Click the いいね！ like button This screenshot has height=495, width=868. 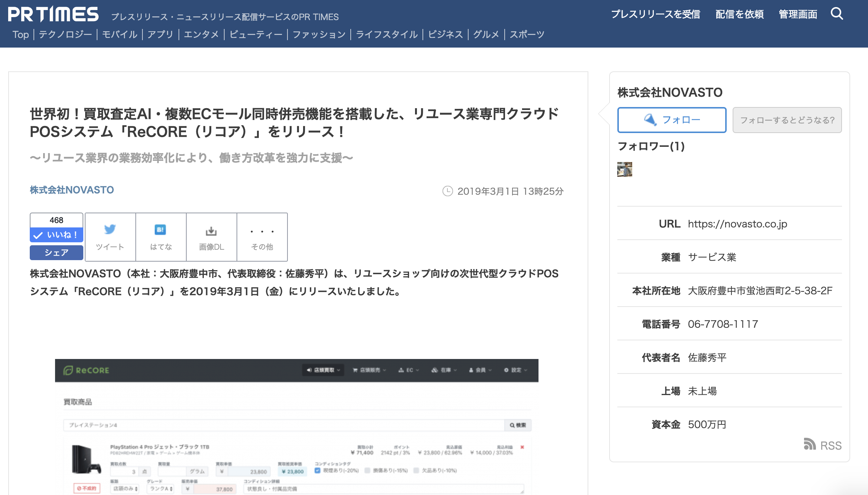[57, 235]
